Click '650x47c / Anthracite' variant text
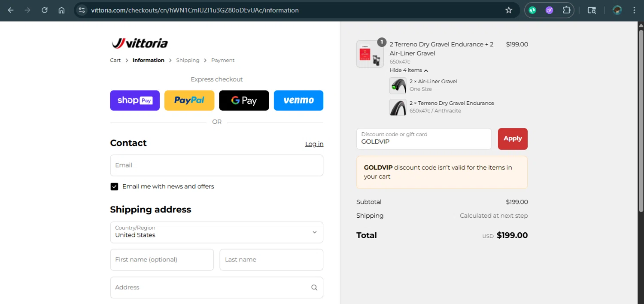Image resolution: width=644 pixels, height=304 pixels. point(435,111)
